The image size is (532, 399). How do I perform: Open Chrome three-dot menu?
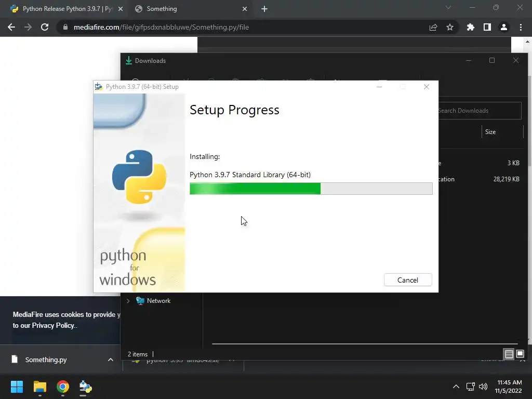(x=521, y=27)
